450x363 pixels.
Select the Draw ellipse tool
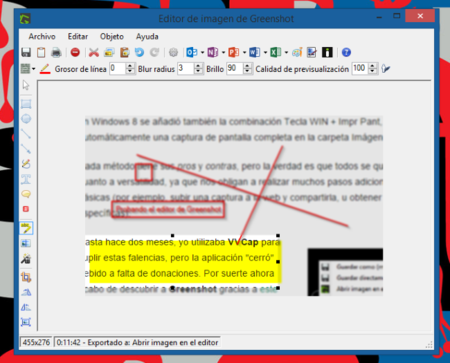coord(26,119)
